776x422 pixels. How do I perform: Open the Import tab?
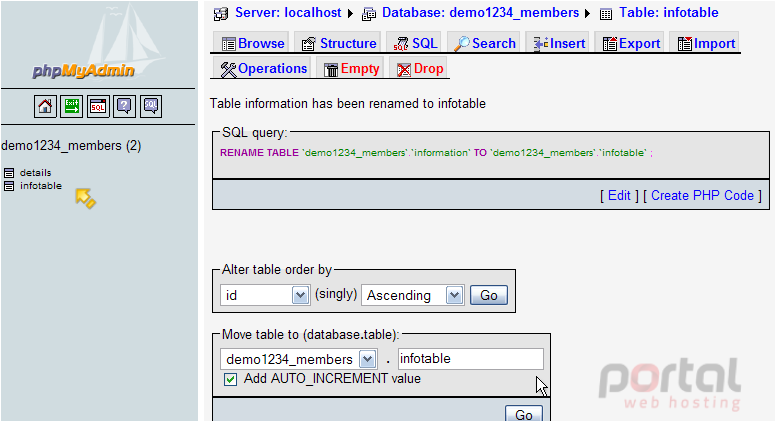(x=706, y=44)
